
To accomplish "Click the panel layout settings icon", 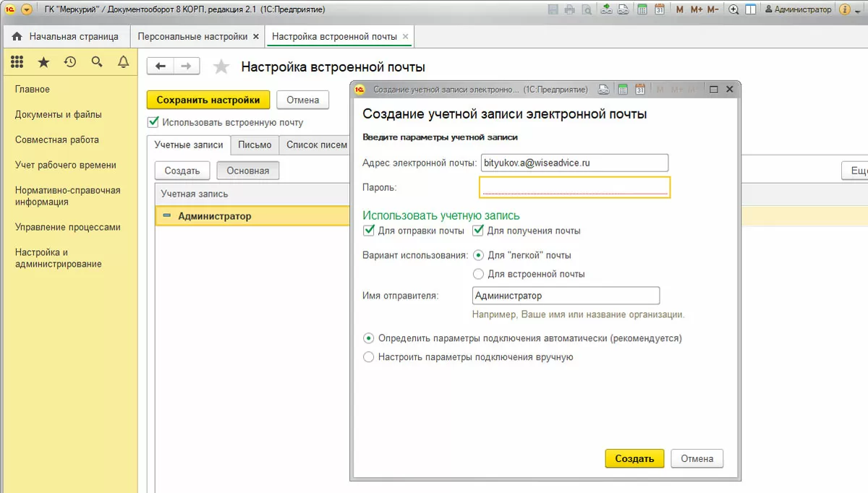I will (x=751, y=10).
